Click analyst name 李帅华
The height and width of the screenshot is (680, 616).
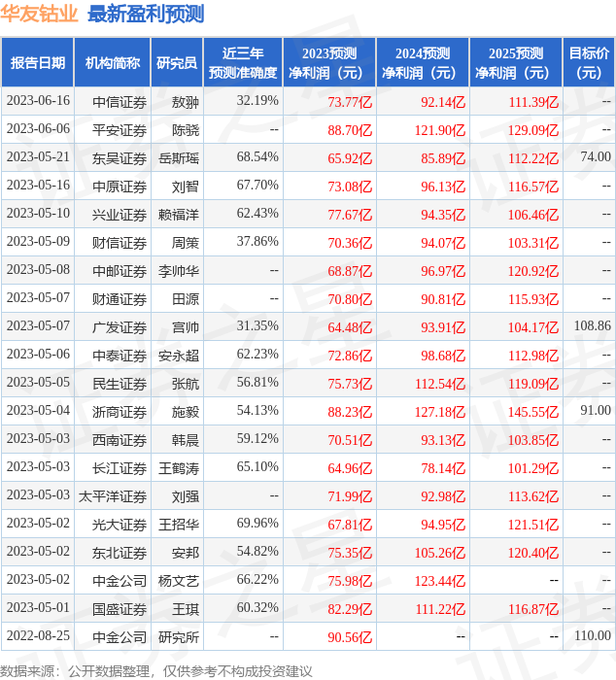179,271
